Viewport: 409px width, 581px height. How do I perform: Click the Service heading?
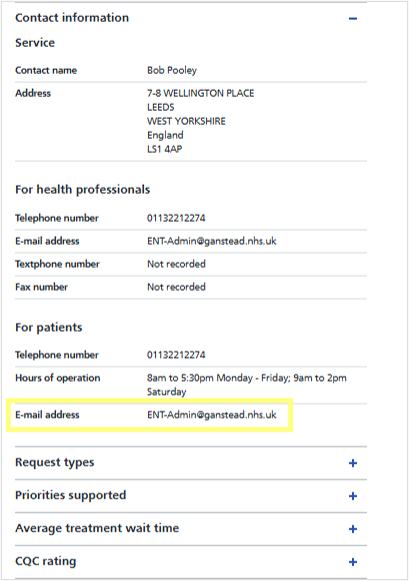(x=35, y=43)
